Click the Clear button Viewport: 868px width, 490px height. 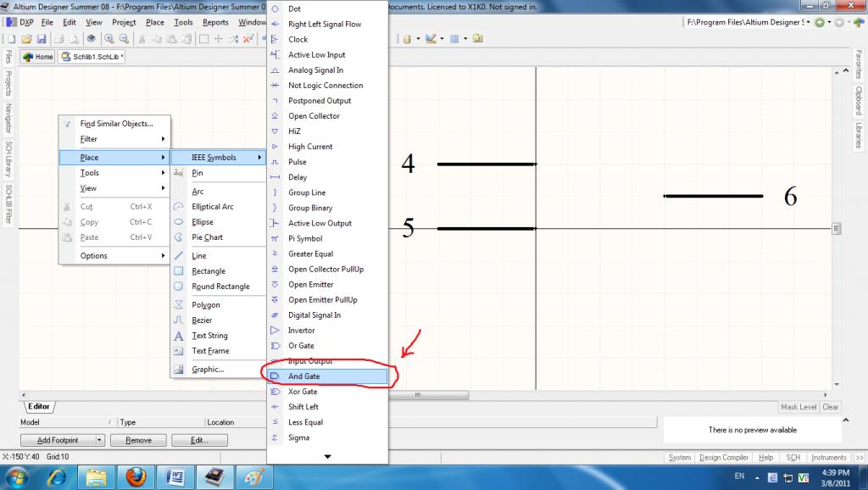click(830, 407)
